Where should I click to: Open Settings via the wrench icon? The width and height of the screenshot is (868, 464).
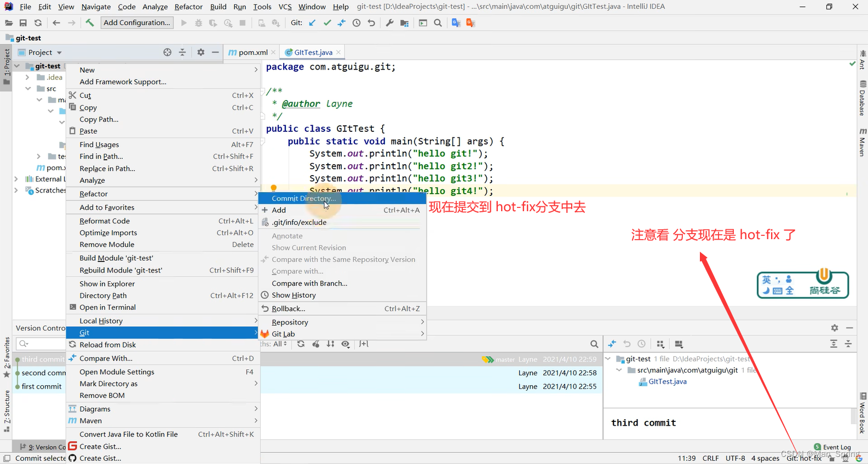pyautogui.click(x=389, y=23)
